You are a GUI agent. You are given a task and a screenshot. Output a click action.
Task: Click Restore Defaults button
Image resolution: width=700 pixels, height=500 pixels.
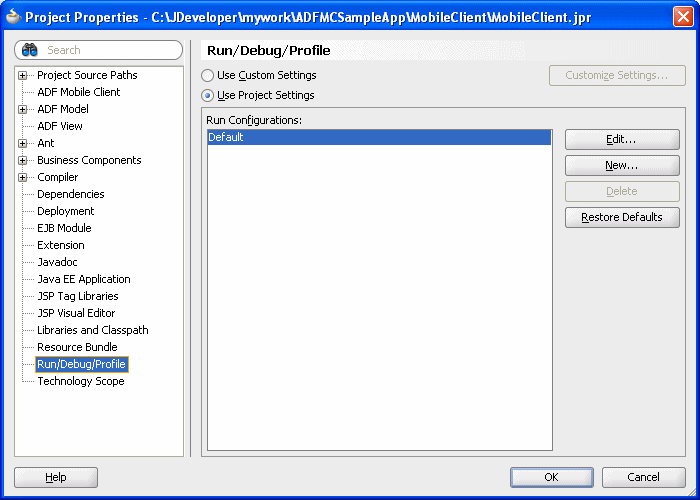coord(622,217)
